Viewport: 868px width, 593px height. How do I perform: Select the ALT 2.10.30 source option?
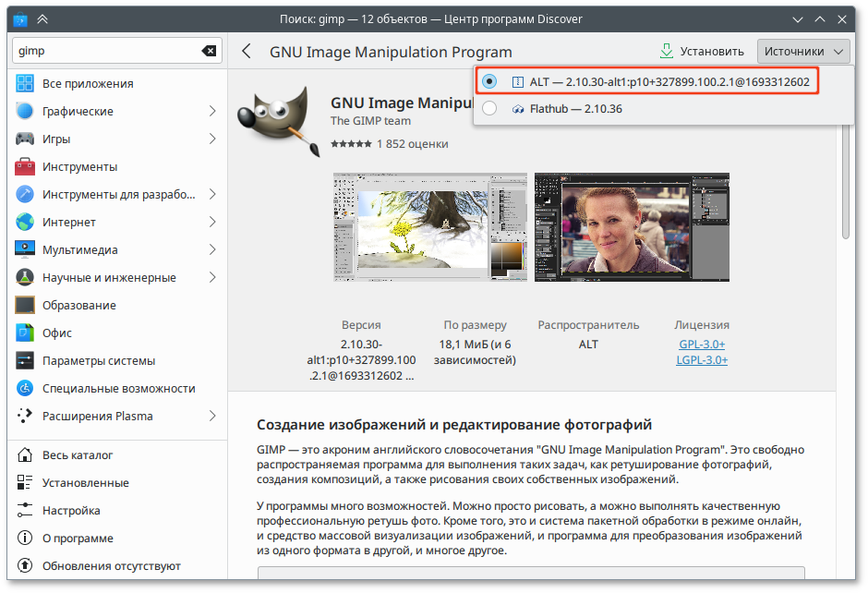[489, 81]
